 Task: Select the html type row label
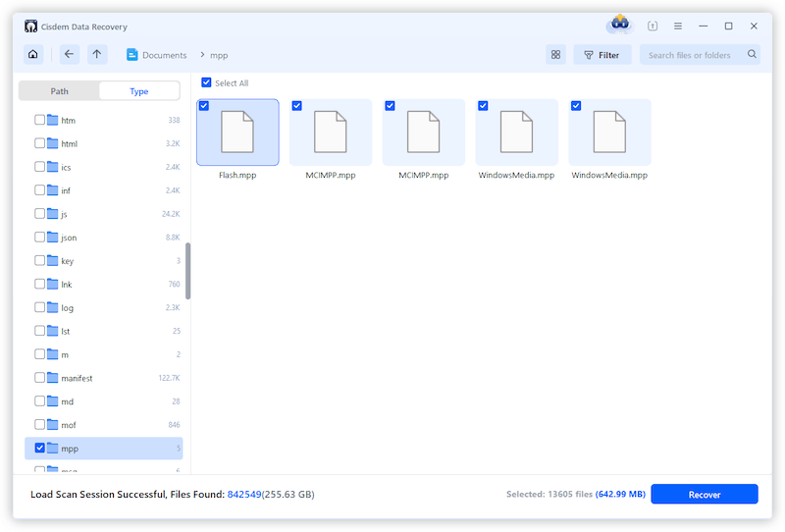coord(69,143)
